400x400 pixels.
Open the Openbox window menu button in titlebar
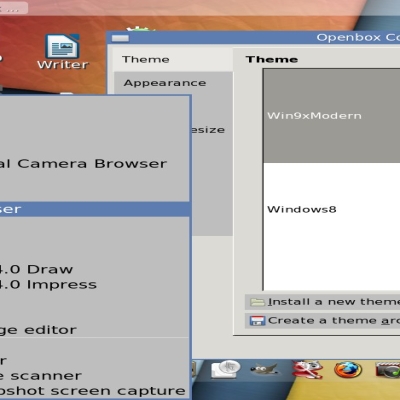[120, 38]
